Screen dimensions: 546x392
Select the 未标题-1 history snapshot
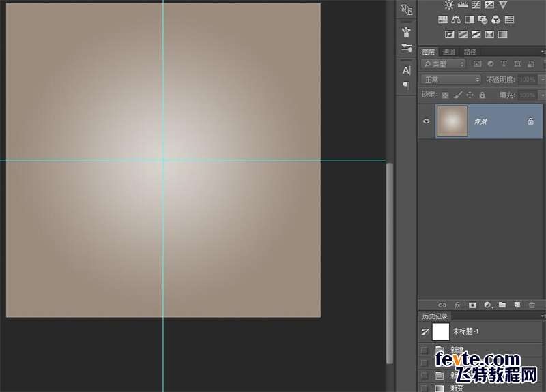481,332
